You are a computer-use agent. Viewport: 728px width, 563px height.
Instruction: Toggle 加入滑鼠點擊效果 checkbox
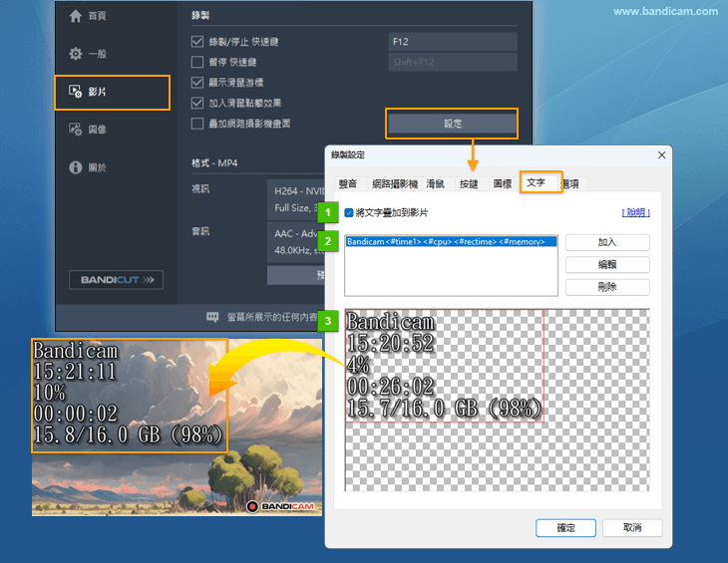(197, 103)
